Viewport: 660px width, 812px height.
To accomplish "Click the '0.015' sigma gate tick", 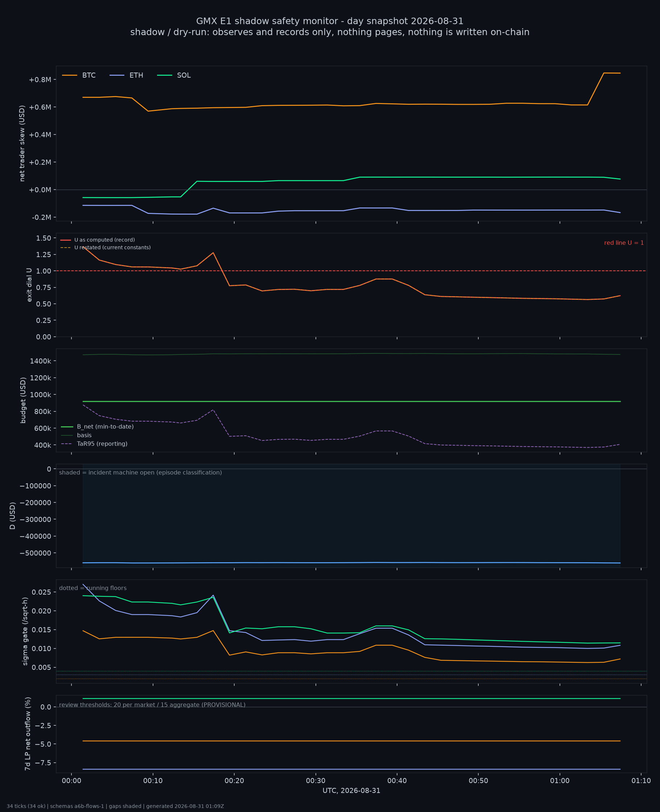I will pos(41,630).
